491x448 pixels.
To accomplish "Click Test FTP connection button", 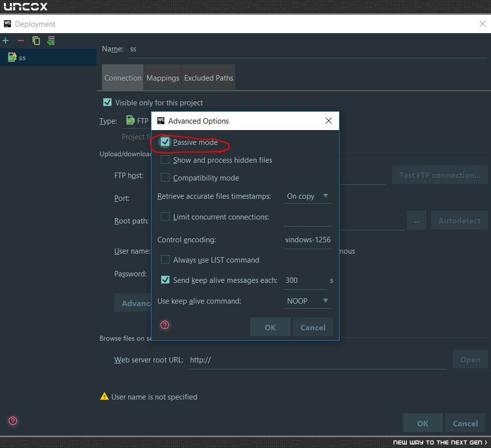I will coord(440,175).
